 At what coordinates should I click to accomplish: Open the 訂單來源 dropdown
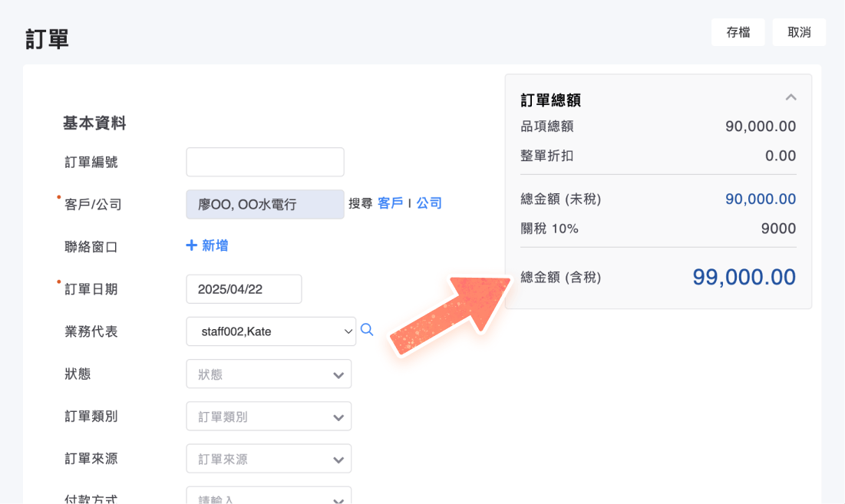pos(269,459)
